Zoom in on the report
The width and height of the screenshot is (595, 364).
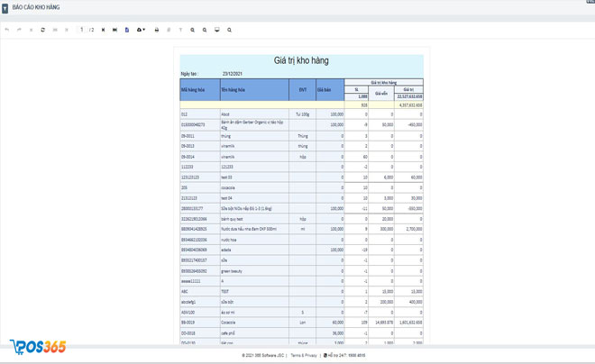click(193, 30)
